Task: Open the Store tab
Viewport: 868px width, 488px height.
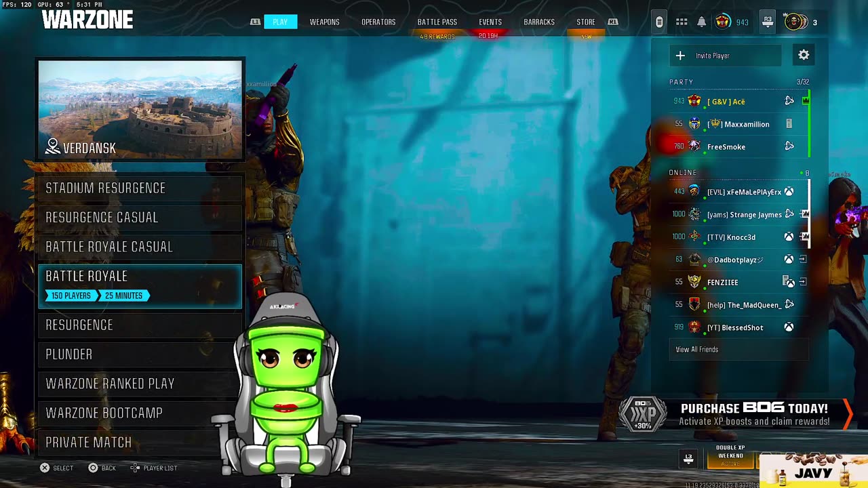Action: pos(586,22)
